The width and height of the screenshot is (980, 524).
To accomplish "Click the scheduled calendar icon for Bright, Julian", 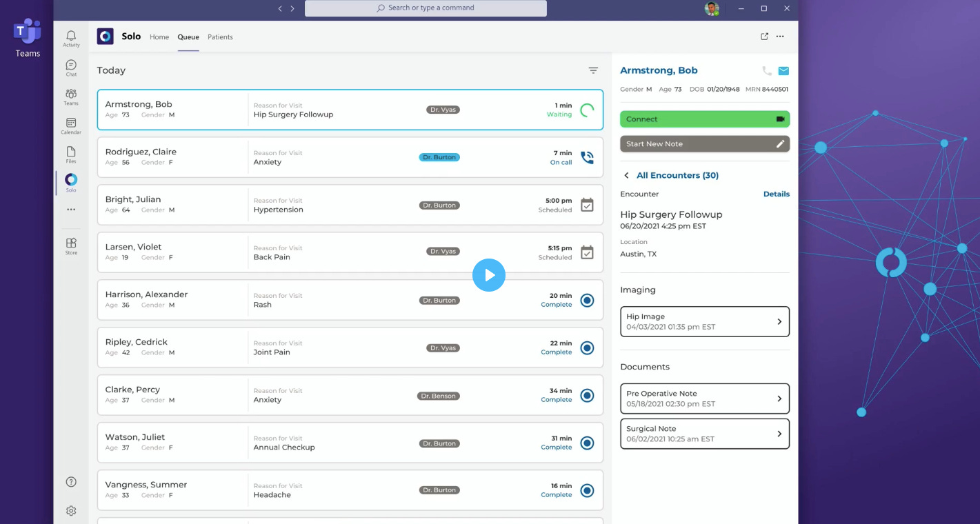I will tap(587, 205).
